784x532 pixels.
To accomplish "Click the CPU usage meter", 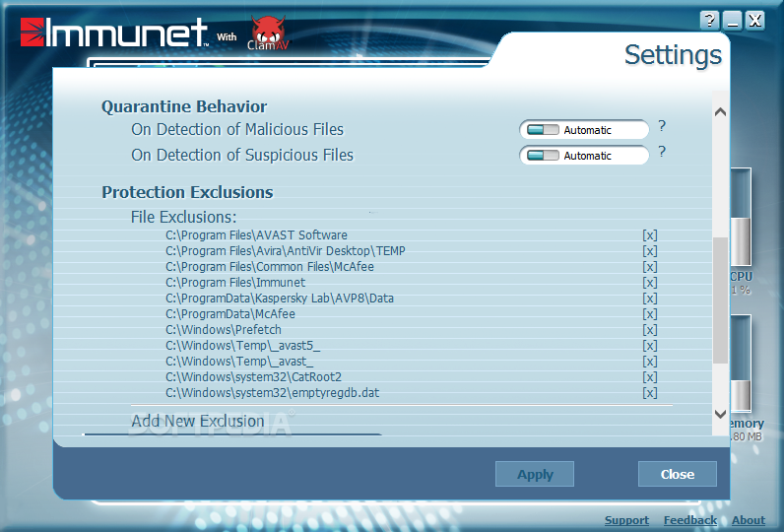I will pyautogui.click(x=741, y=218).
